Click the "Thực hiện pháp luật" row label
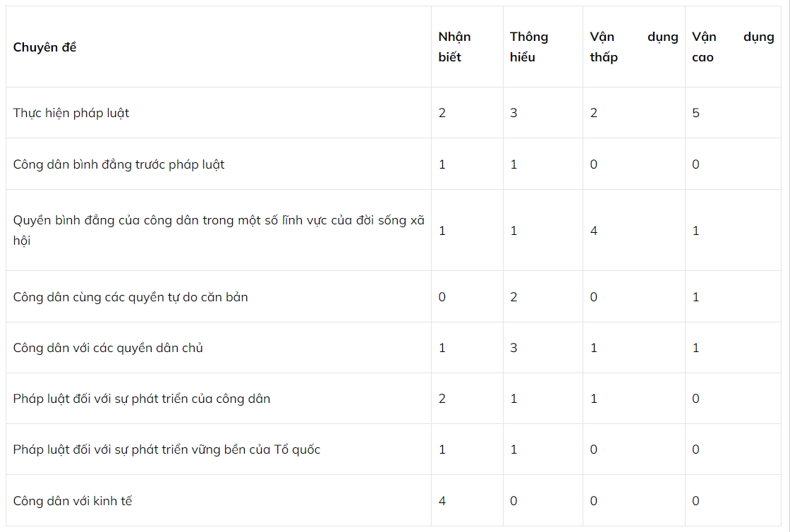Screen dimensions: 790x532 tap(71, 113)
